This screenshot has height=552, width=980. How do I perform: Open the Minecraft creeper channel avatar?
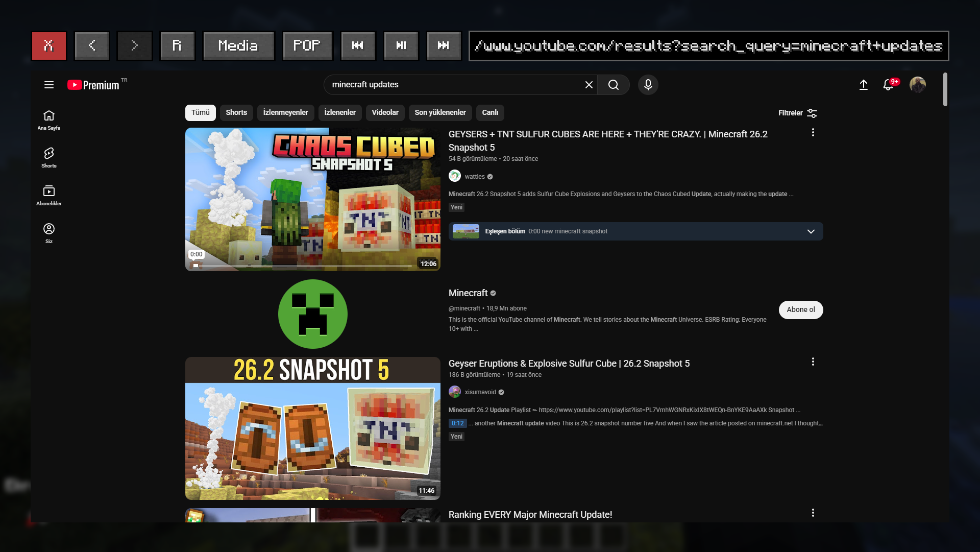313,314
